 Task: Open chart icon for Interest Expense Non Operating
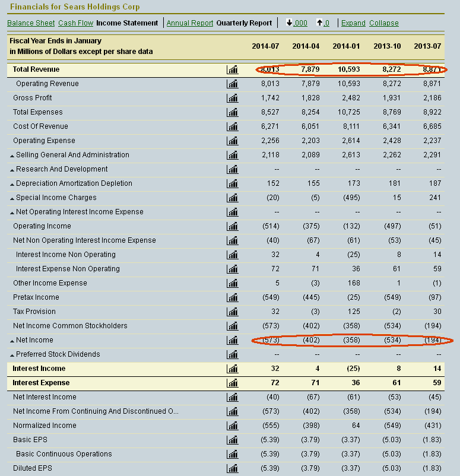[233, 269]
